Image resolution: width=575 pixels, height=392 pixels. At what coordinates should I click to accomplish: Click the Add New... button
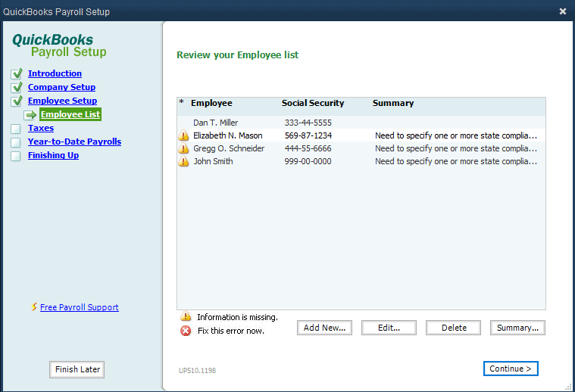[x=324, y=328]
